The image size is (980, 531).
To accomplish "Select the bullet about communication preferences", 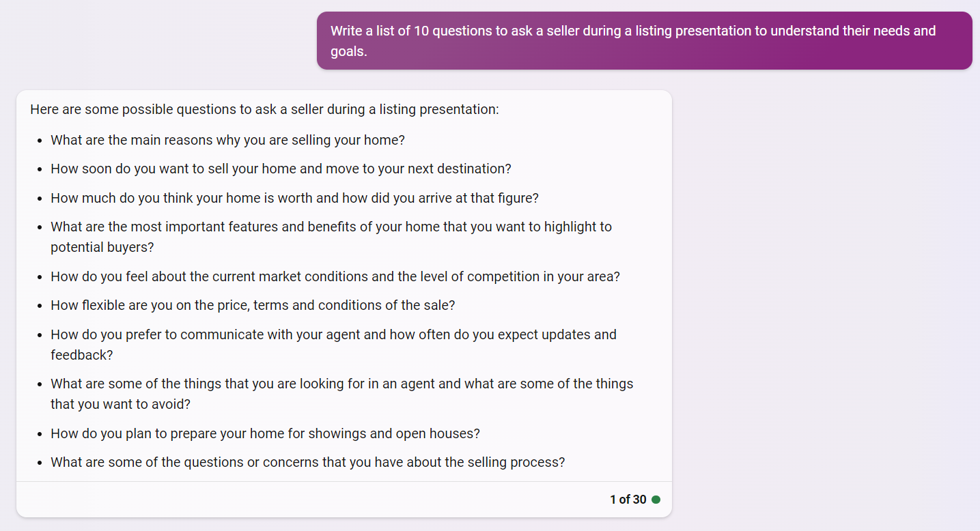I will tap(333, 344).
